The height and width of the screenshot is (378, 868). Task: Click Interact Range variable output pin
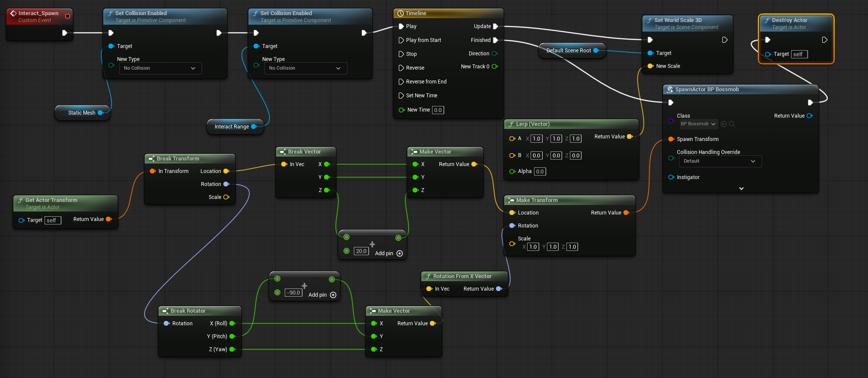click(x=254, y=127)
